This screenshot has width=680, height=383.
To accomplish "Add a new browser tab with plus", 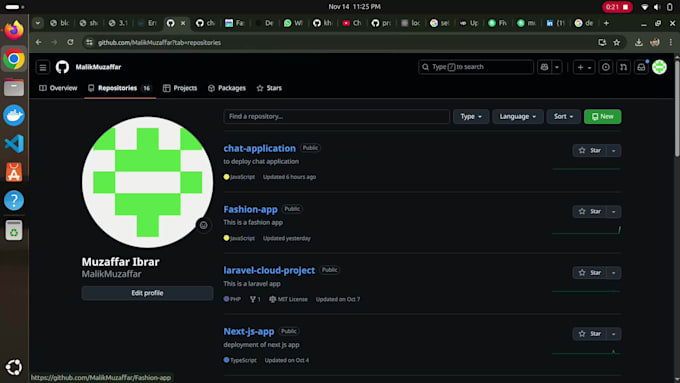I will [x=606, y=23].
